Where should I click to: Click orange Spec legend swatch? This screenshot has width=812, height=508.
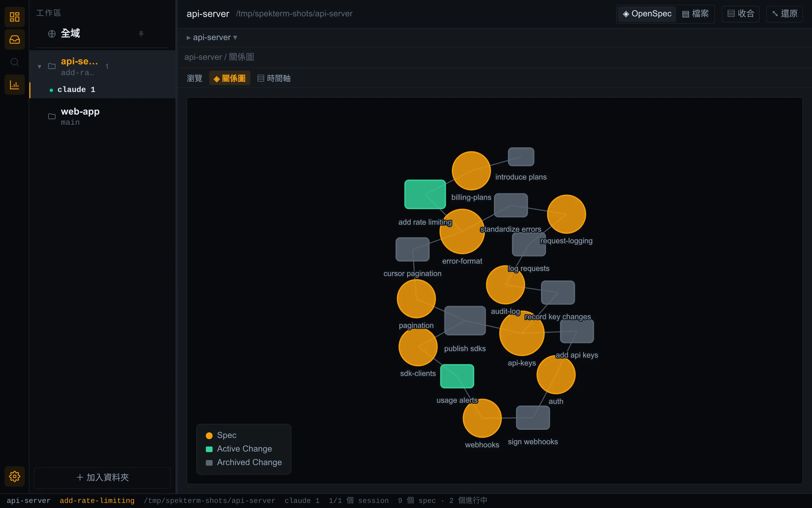pos(209,436)
